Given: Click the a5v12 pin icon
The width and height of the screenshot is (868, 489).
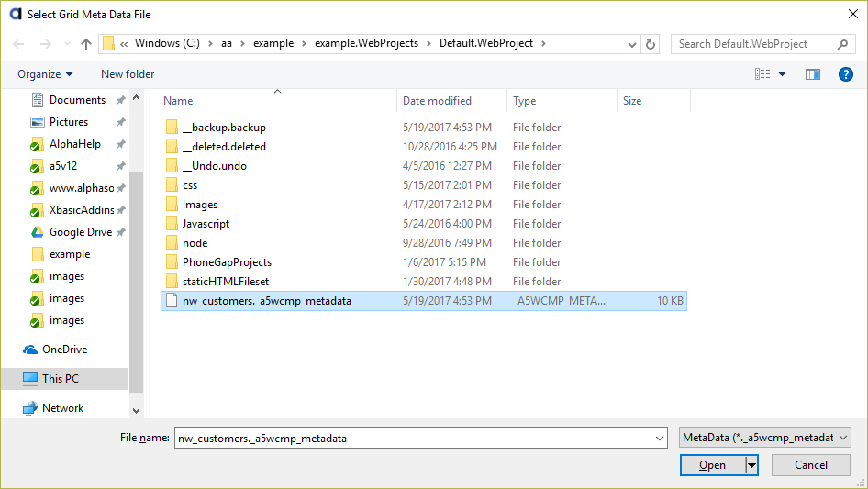Looking at the screenshot, I should [120, 166].
